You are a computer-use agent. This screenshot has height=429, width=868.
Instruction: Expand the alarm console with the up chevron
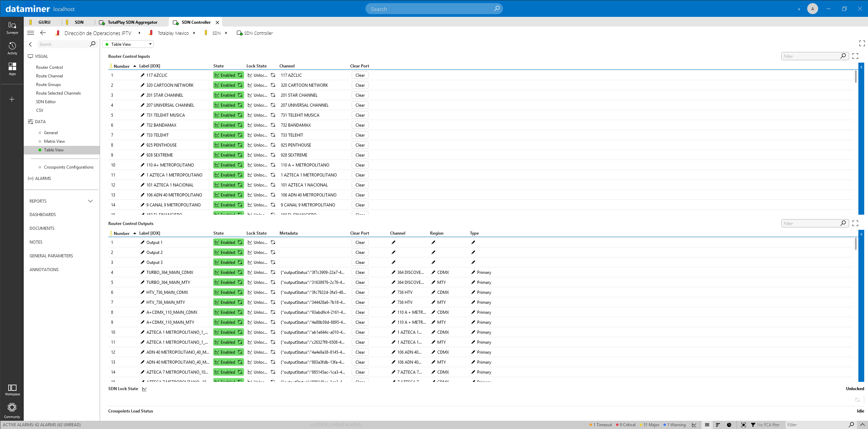click(862, 425)
